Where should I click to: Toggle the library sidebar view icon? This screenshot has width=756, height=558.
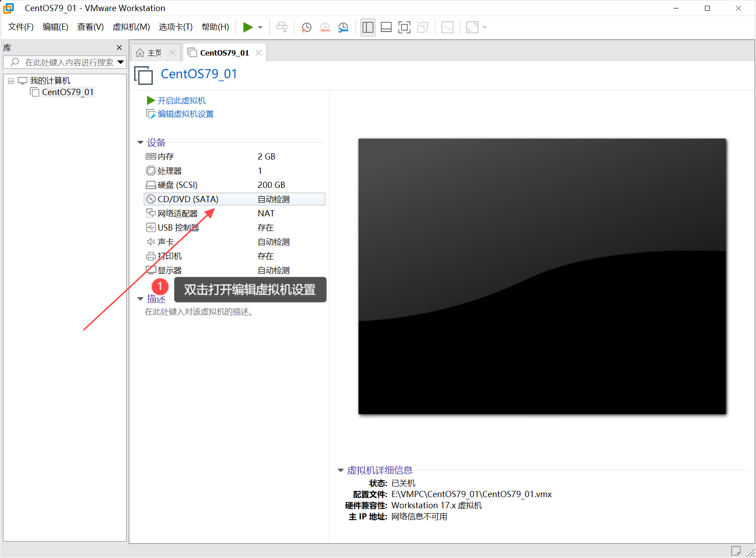pos(368,28)
